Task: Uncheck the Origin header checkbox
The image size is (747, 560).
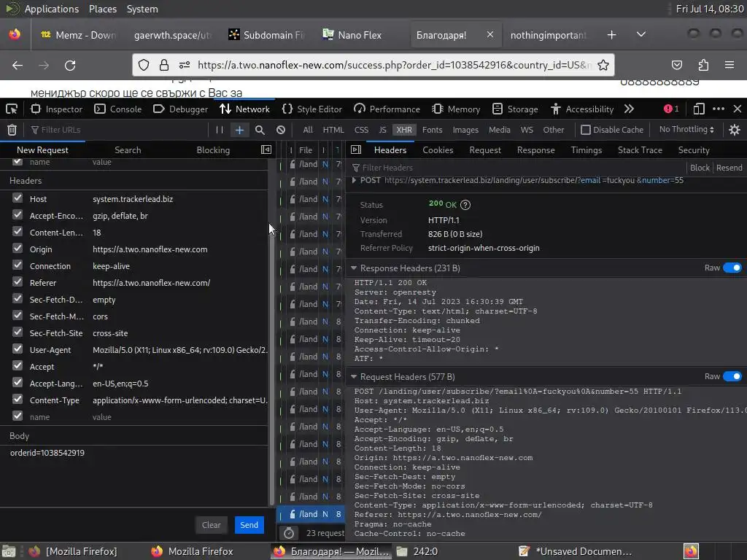Action: pos(18,248)
